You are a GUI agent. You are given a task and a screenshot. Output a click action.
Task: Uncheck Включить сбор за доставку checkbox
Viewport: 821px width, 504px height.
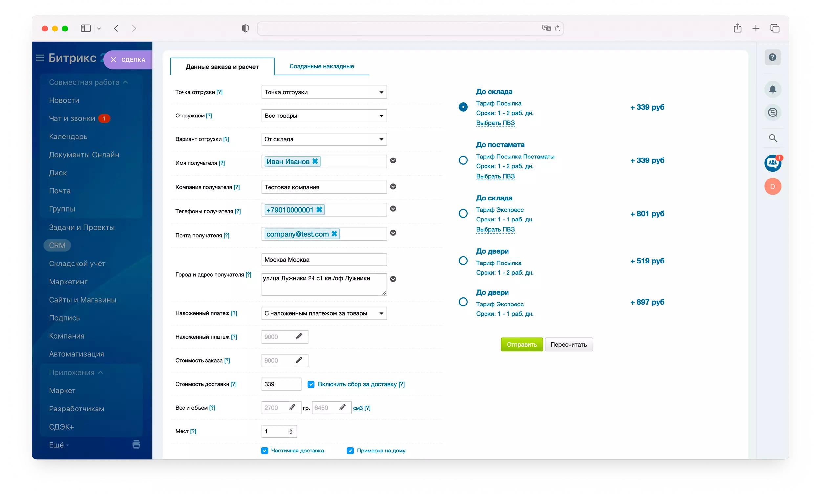tap(312, 385)
